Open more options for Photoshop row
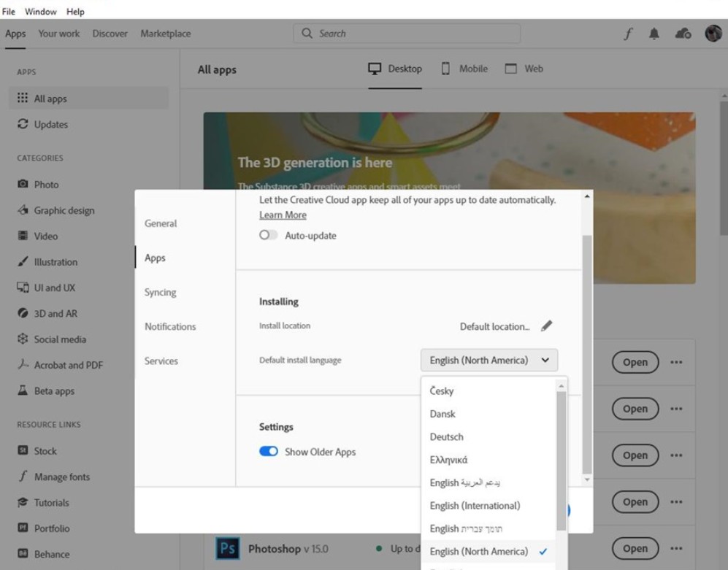The image size is (728, 570). coord(676,548)
